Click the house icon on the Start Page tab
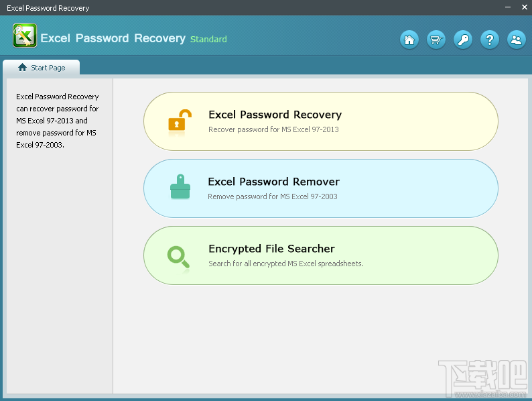The image size is (532, 401). 23,68
